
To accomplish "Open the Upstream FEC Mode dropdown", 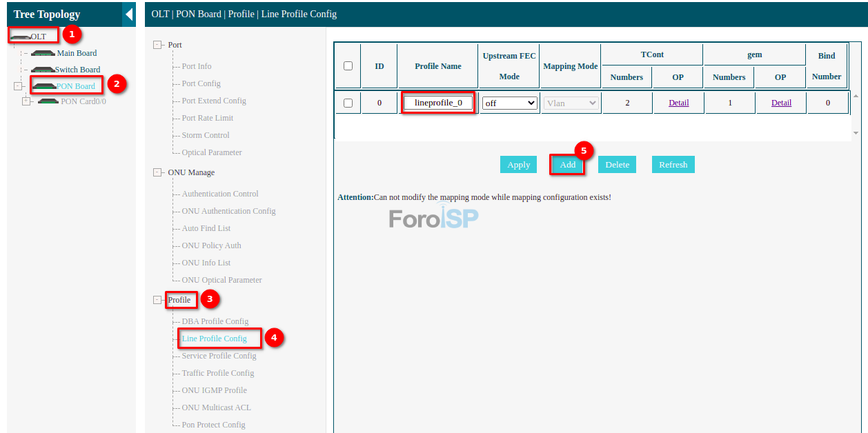I will [x=509, y=103].
